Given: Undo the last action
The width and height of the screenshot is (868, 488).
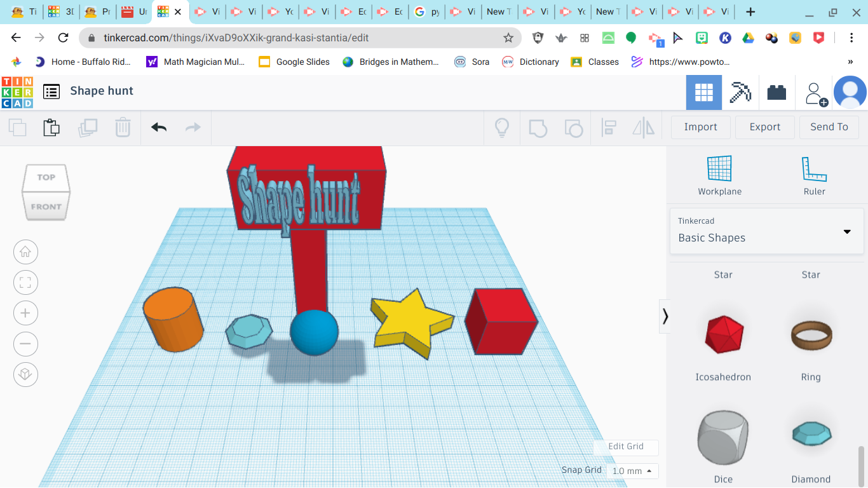Looking at the screenshot, I should click(159, 127).
